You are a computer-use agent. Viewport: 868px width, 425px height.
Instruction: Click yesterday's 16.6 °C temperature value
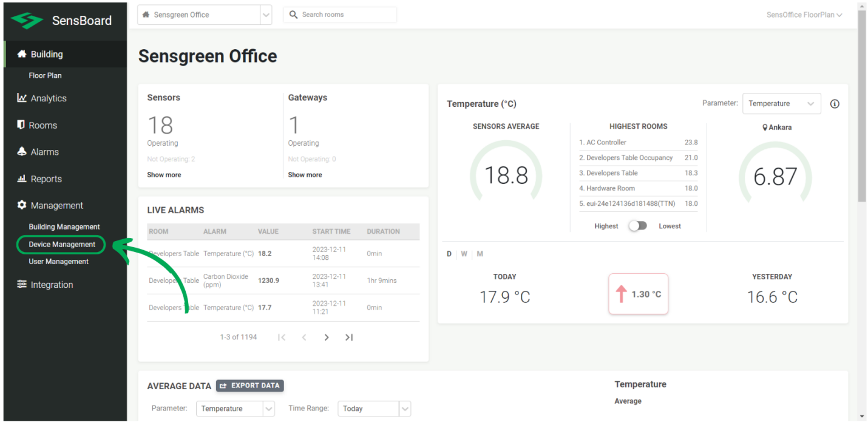772,297
